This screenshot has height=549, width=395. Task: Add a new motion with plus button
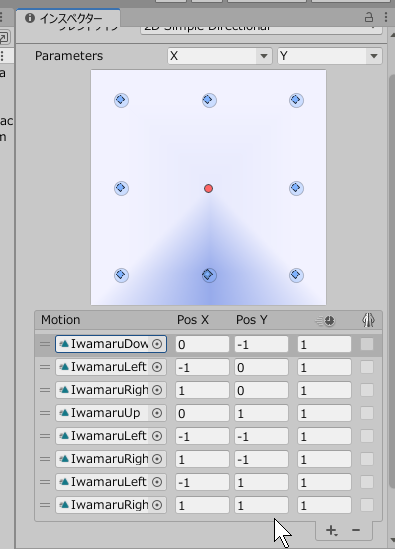pyautogui.click(x=331, y=530)
